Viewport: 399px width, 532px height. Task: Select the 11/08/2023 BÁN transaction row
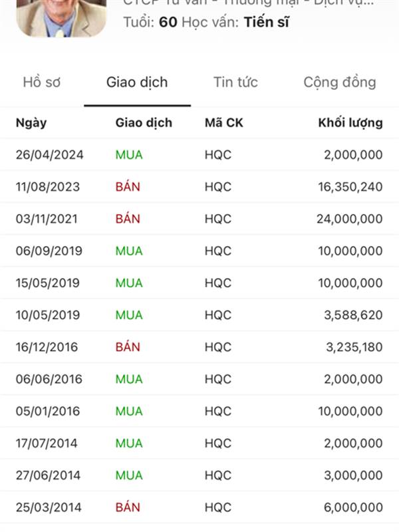(x=199, y=187)
